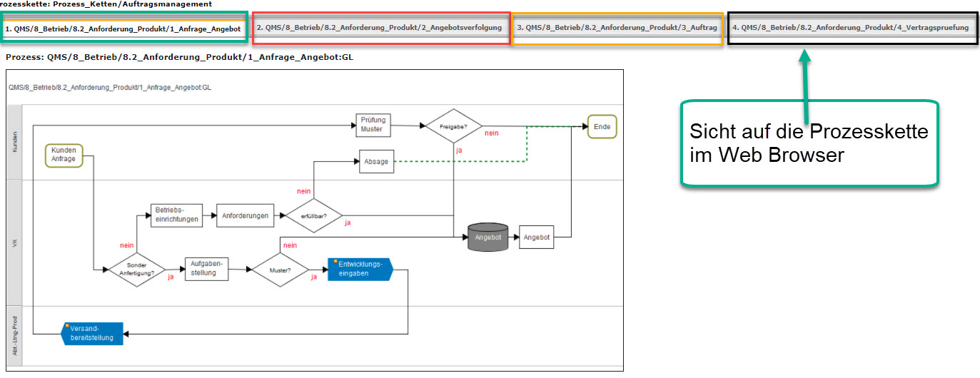Select the Betriebseinrichtungen process box
This screenshot has height=378, width=980.
(x=176, y=215)
